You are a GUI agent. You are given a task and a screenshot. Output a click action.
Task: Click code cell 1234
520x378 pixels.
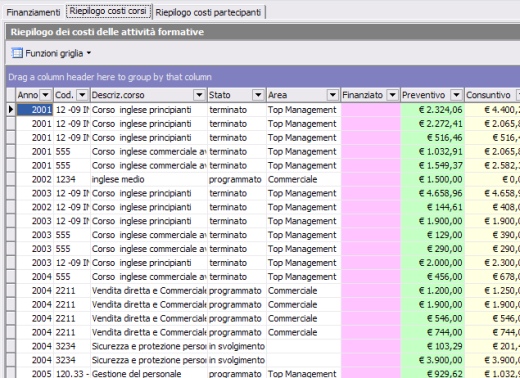(72, 179)
